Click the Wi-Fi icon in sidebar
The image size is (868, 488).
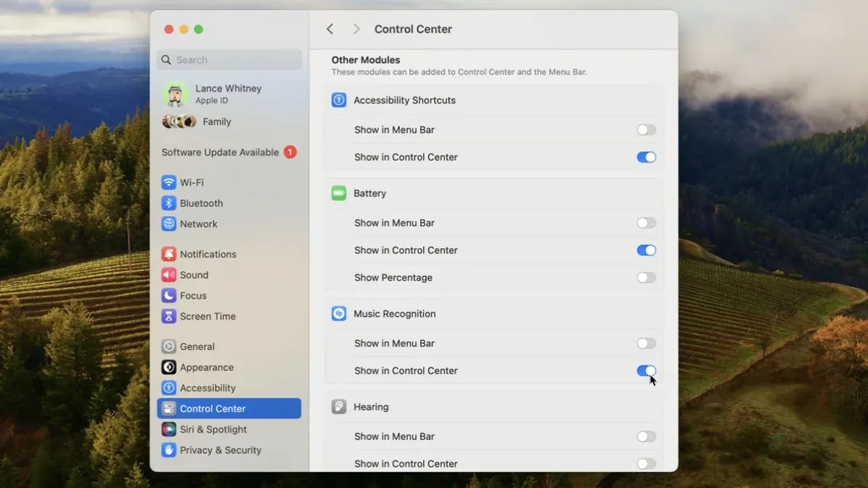pyautogui.click(x=169, y=182)
